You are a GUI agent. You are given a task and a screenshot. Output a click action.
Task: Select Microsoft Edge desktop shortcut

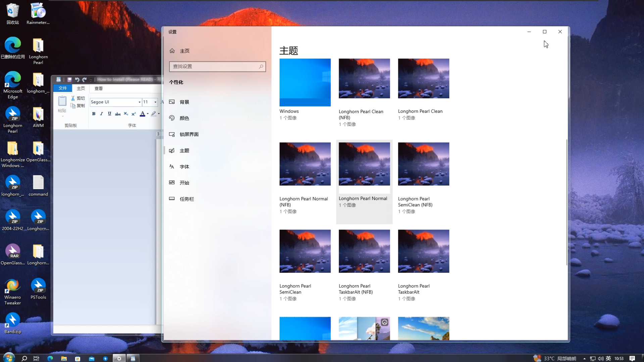pos(13,85)
